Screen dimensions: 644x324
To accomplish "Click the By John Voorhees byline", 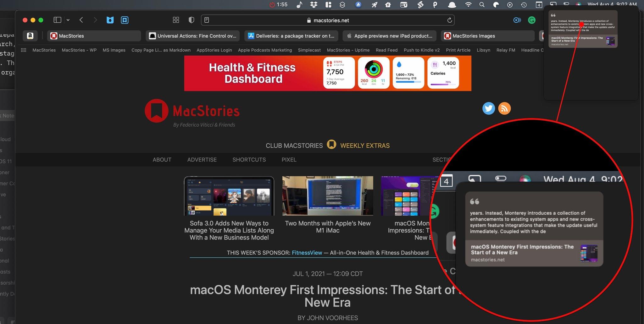I will 328,318.
